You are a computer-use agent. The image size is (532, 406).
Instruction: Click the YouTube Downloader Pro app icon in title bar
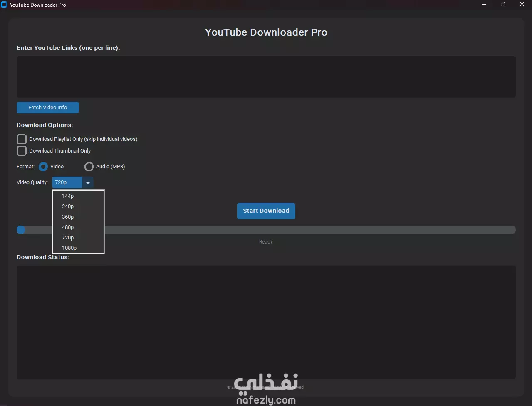click(4, 5)
